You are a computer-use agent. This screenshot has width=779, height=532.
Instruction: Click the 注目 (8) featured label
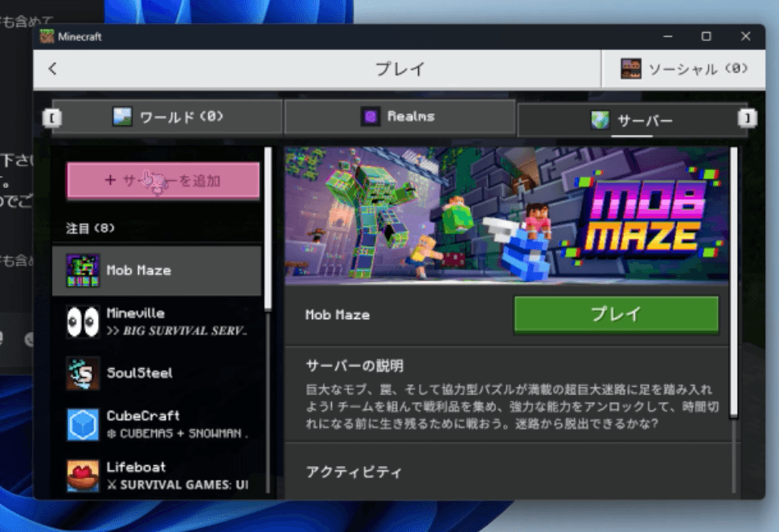pyautogui.click(x=90, y=228)
